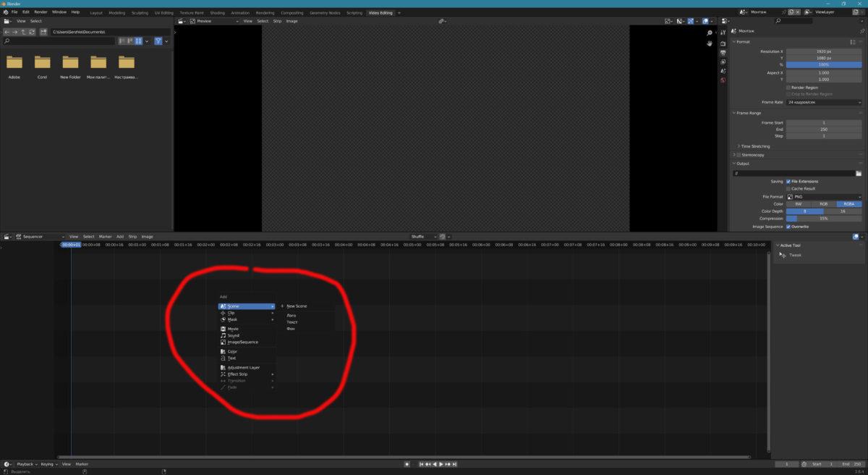Open the Window menu
The width and height of the screenshot is (868, 475).
pos(59,12)
